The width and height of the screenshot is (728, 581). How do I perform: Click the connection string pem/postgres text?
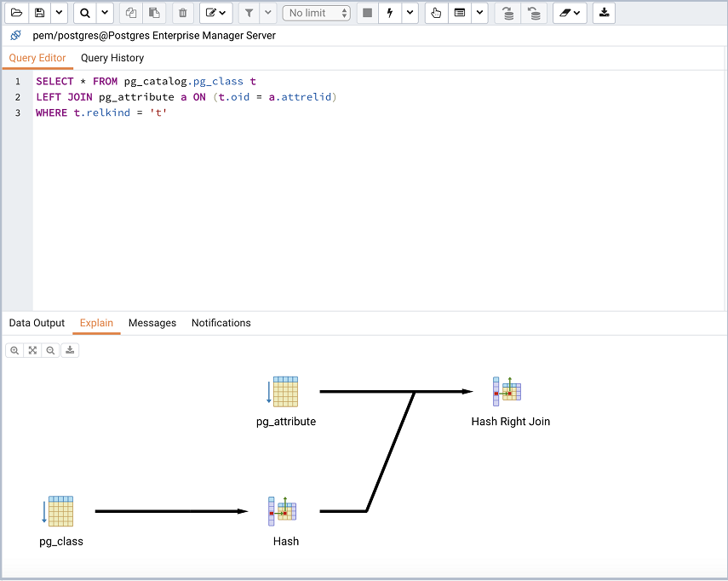tap(154, 36)
